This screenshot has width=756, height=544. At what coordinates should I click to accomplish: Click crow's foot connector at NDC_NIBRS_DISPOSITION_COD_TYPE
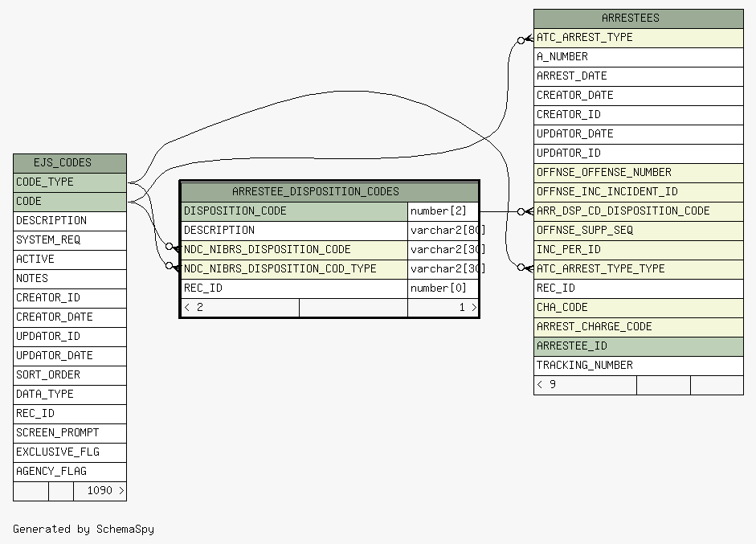pos(173,266)
